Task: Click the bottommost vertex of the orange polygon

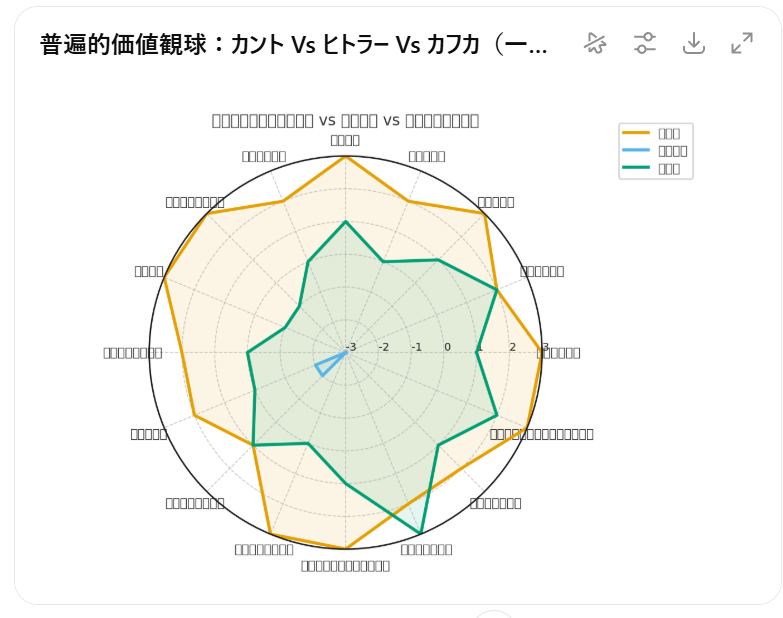Action: [x=346, y=548]
